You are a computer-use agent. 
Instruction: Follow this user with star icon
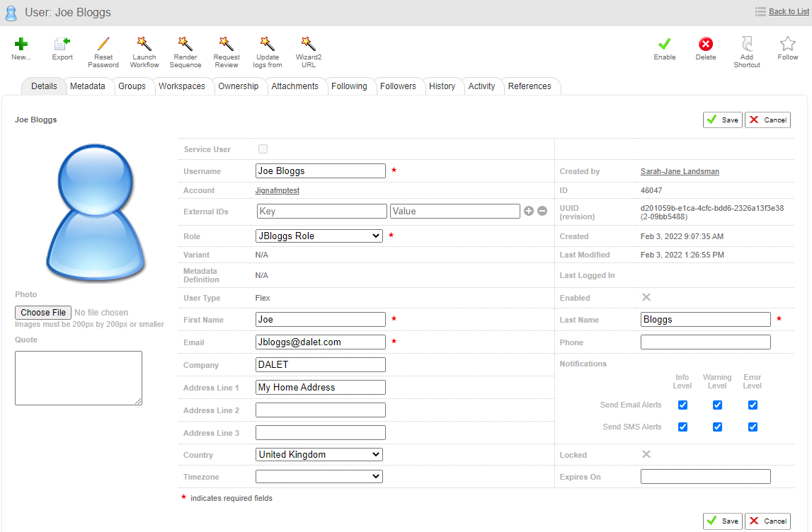(x=787, y=44)
